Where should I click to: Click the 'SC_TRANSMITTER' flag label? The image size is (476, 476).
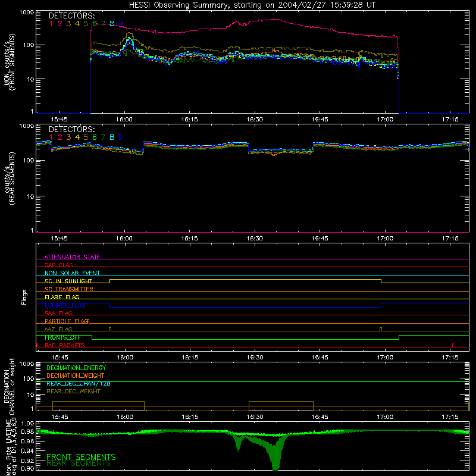(69, 289)
